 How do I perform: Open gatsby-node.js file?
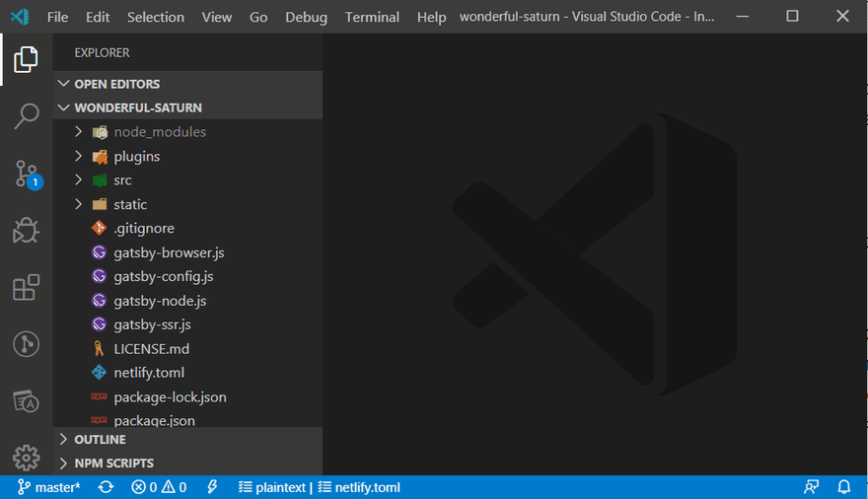pos(160,301)
